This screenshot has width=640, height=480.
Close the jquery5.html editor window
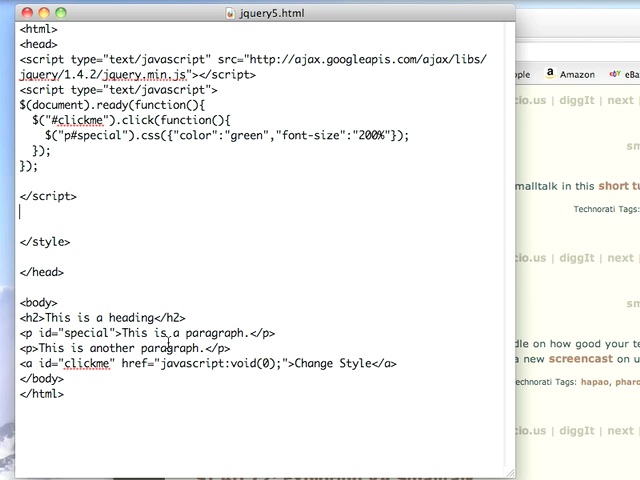pyautogui.click(x=27, y=13)
